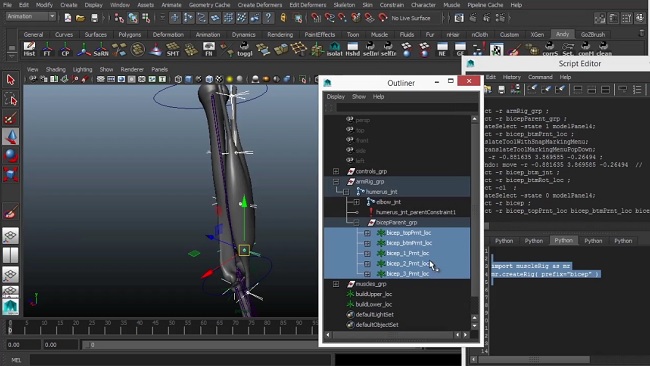Toggle use all lights yellow bulb
The width and height of the screenshot is (650, 366).
[229, 79]
